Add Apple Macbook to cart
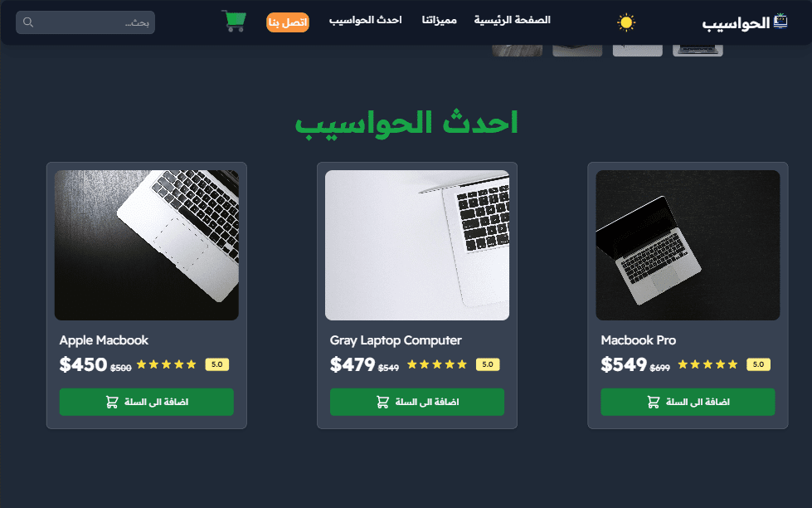Viewport: 812px width, 508px height. [x=147, y=402]
